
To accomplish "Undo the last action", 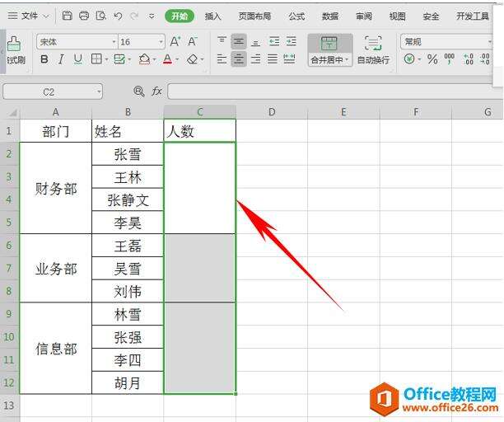I will [x=118, y=16].
